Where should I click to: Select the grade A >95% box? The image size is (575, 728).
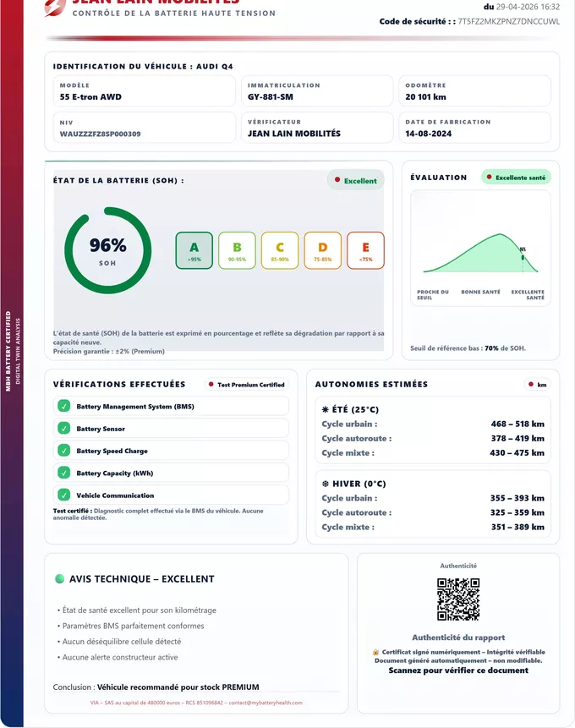(x=194, y=251)
